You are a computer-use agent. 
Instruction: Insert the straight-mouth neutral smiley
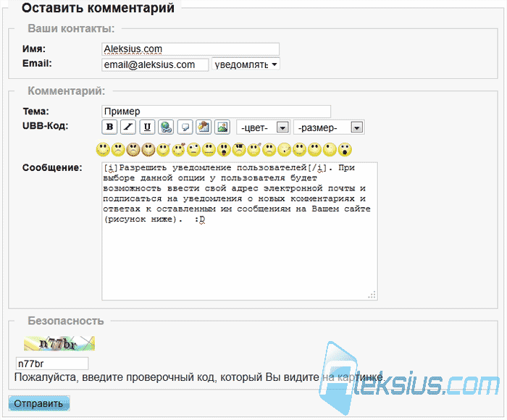[209, 150]
